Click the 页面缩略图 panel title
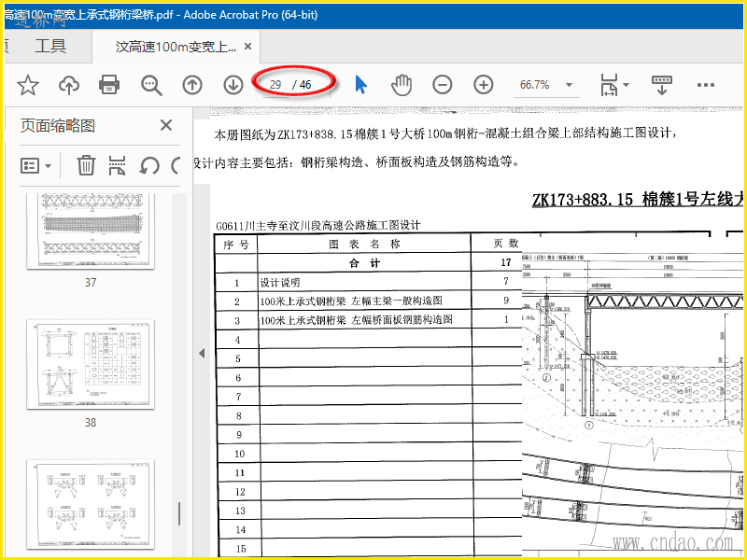747x560 pixels. coord(58,126)
